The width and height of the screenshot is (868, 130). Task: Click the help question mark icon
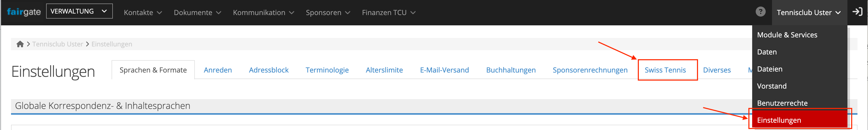pyautogui.click(x=760, y=12)
